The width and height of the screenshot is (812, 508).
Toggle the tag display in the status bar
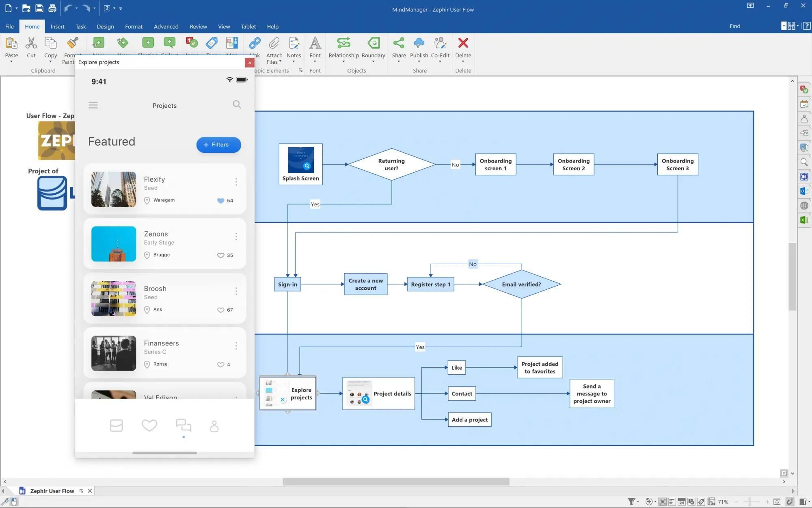point(700,501)
